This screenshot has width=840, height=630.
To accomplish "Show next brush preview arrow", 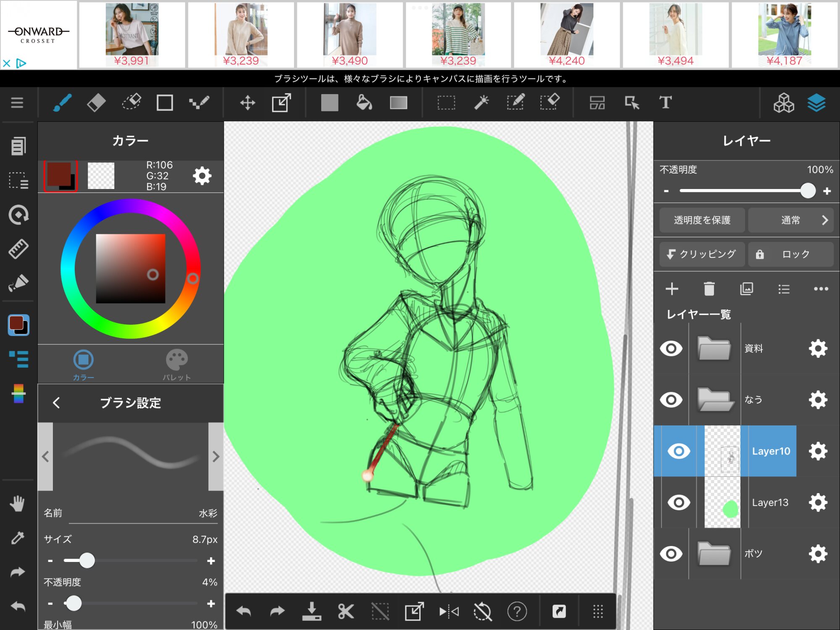I will click(216, 457).
